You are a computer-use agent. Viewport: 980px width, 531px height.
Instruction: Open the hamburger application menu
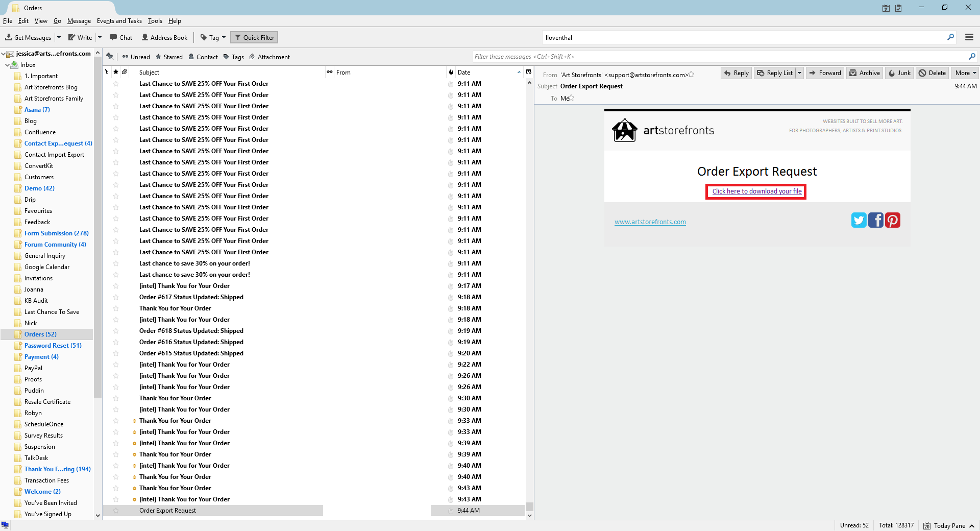(969, 37)
